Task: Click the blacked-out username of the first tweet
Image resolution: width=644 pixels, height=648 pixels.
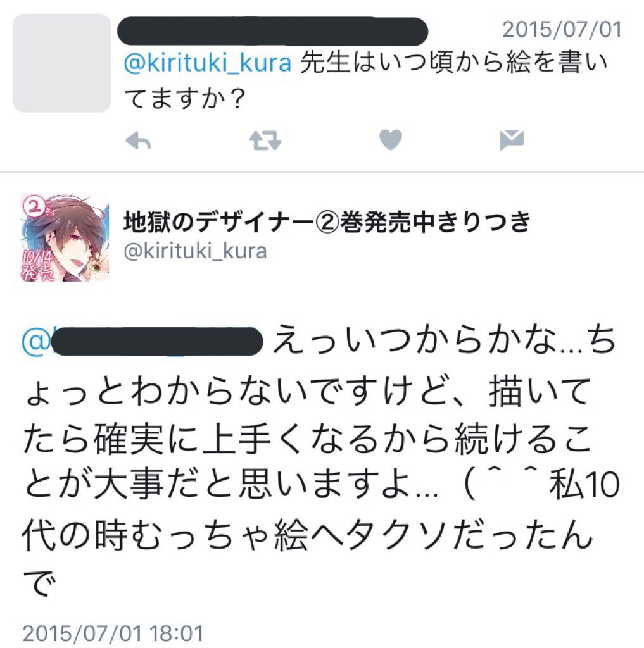Action: click(272, 31)
